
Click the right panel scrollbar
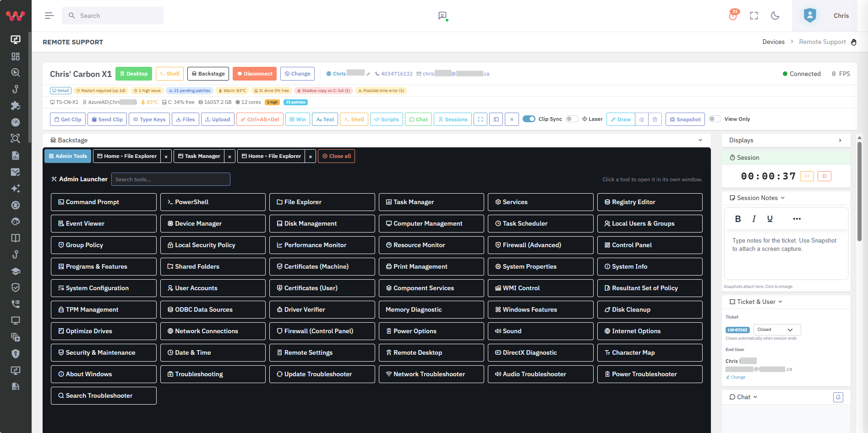859,192
